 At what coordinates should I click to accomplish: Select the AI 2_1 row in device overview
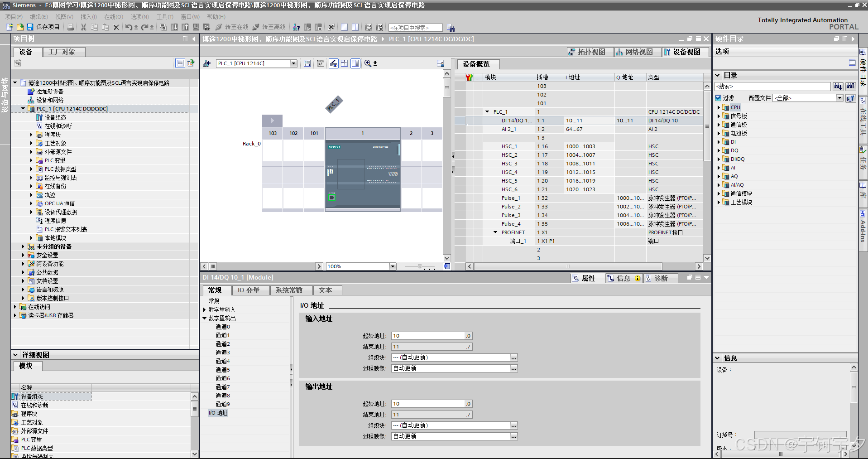click(579, 129)
